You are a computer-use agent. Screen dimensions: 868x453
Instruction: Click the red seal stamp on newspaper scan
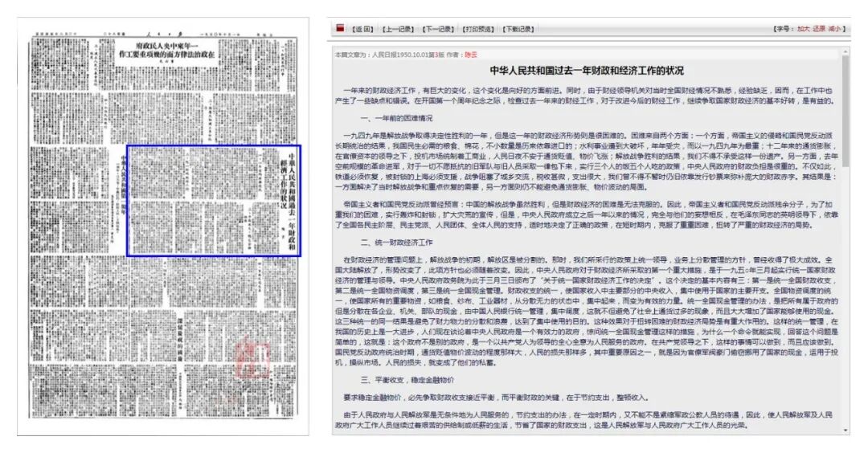click(253, 358)
